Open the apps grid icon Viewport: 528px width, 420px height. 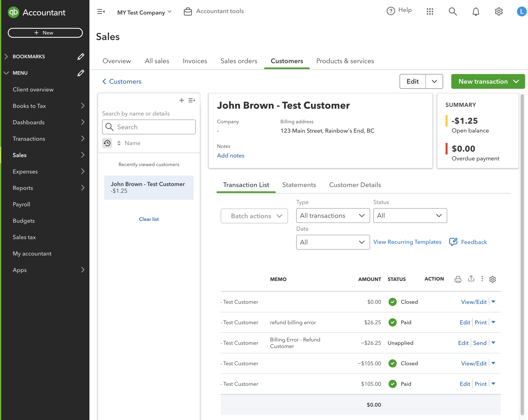(x=430, y=11)
